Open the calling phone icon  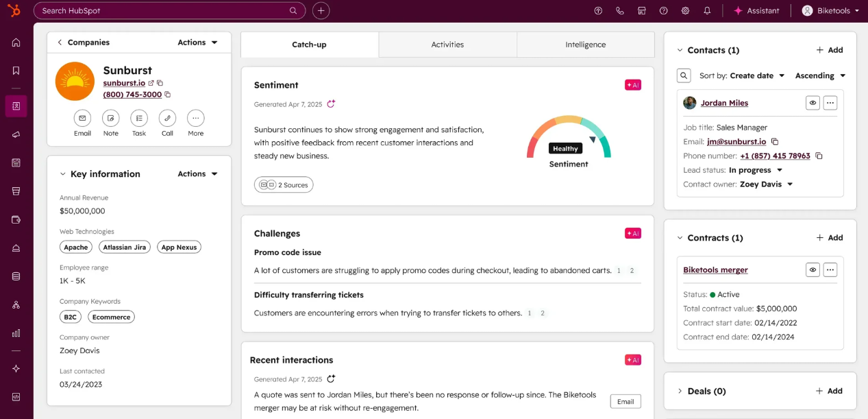point(619,10)
